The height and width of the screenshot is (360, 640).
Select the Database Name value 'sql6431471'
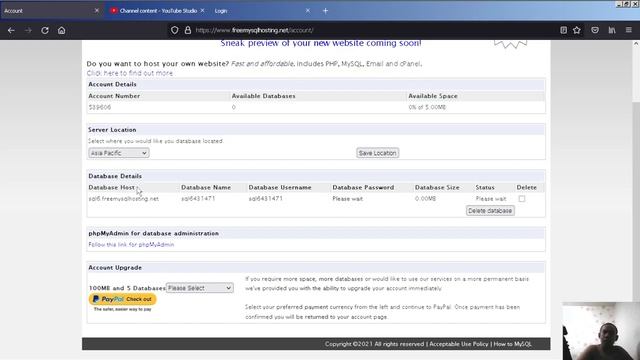coord(198,199)
